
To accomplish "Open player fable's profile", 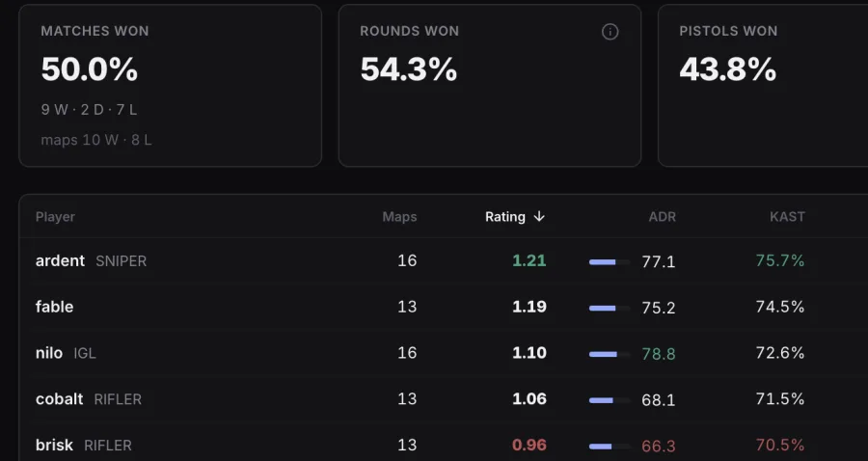I will (x=54, y=307).
